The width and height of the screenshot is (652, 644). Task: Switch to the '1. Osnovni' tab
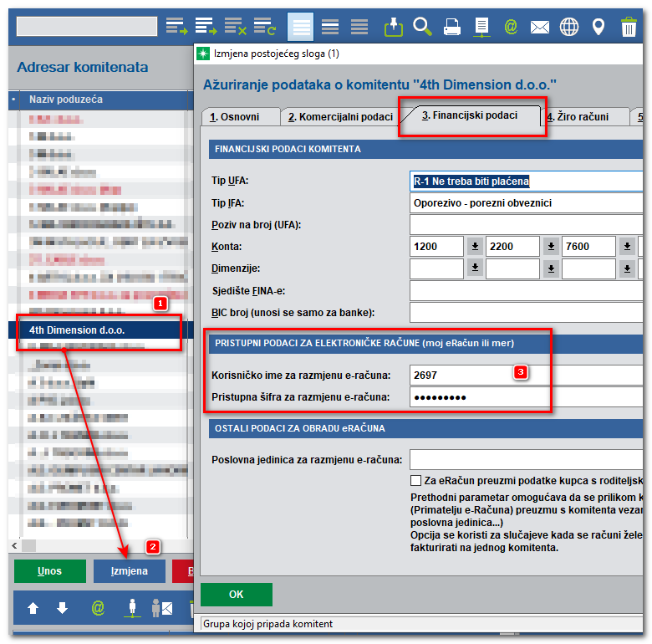[x=235, y=117]
